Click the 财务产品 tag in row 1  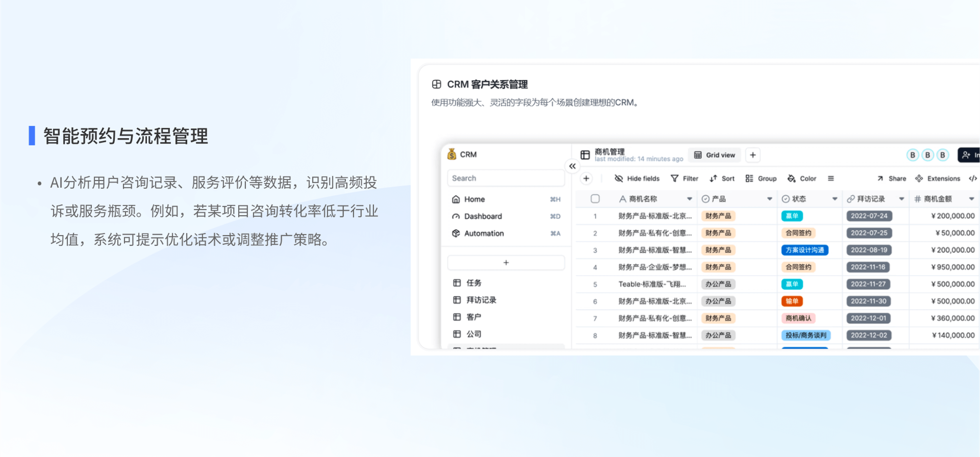click(718, 216)
